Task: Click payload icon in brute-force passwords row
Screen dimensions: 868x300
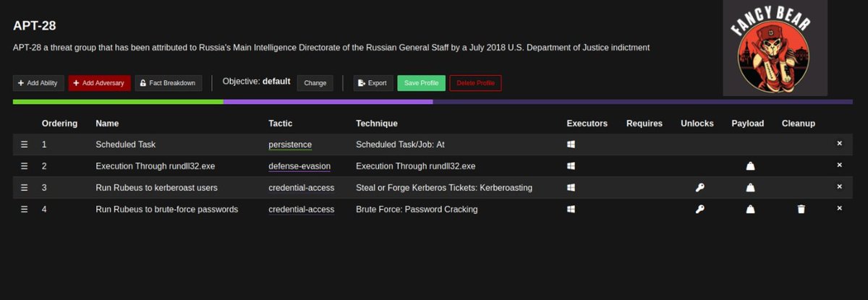Action: tap(751, 210)
